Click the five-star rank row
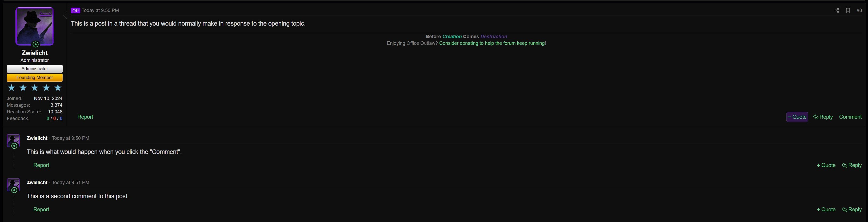Screen dimensions: 868x222 (35, 88)
